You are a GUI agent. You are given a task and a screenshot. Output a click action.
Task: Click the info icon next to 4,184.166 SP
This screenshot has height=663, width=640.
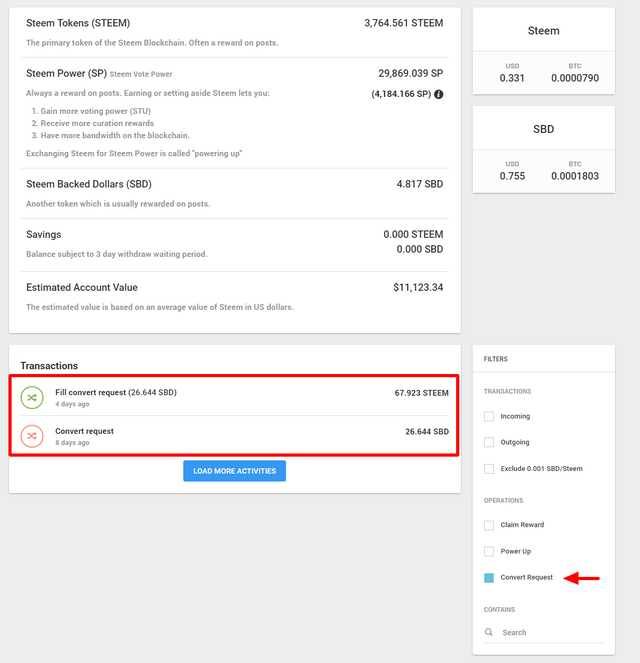pyautogui.click(x=439, y=94)
